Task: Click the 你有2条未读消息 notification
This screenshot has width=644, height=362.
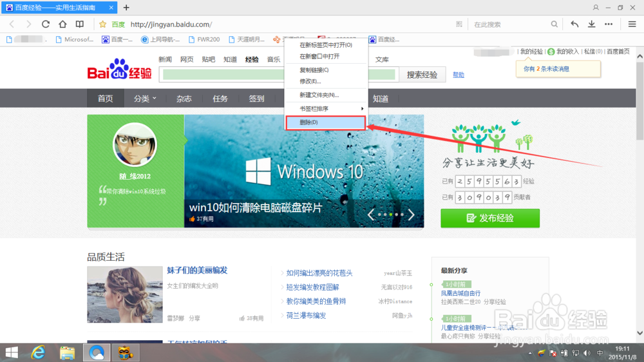Action: coord(558,69)
